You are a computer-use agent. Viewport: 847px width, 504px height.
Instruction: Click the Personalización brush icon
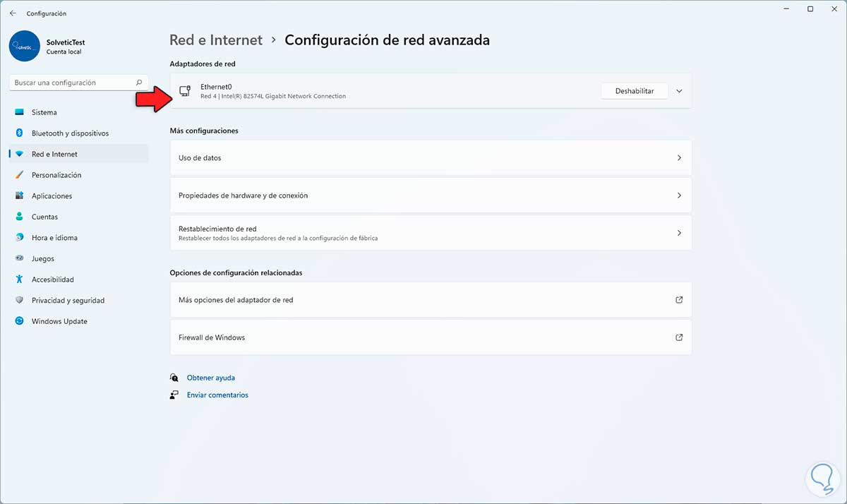click(19, 175)
